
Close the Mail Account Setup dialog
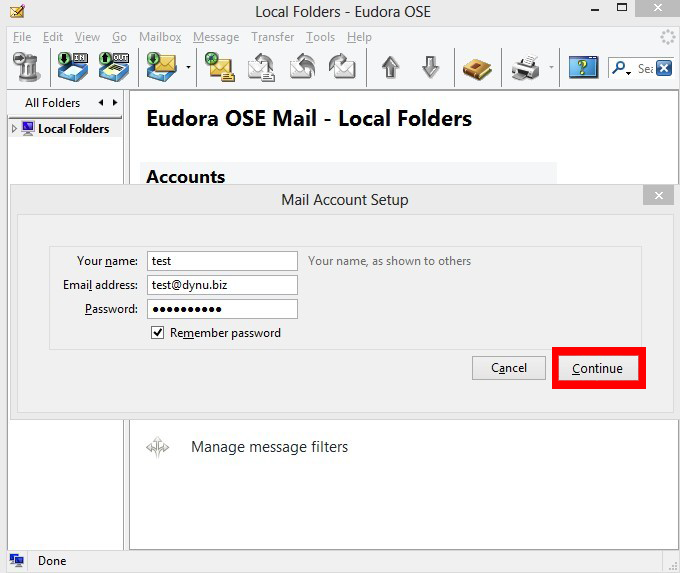[658, 196]
